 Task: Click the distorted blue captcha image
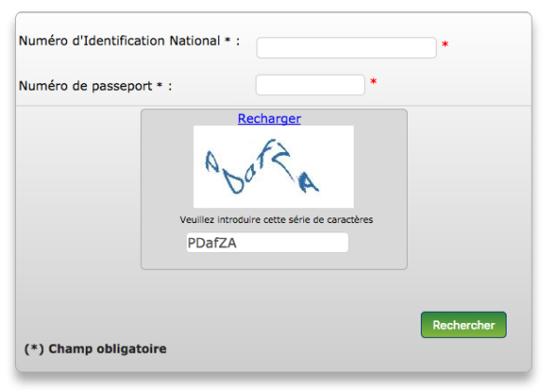[x=273, y=166]
